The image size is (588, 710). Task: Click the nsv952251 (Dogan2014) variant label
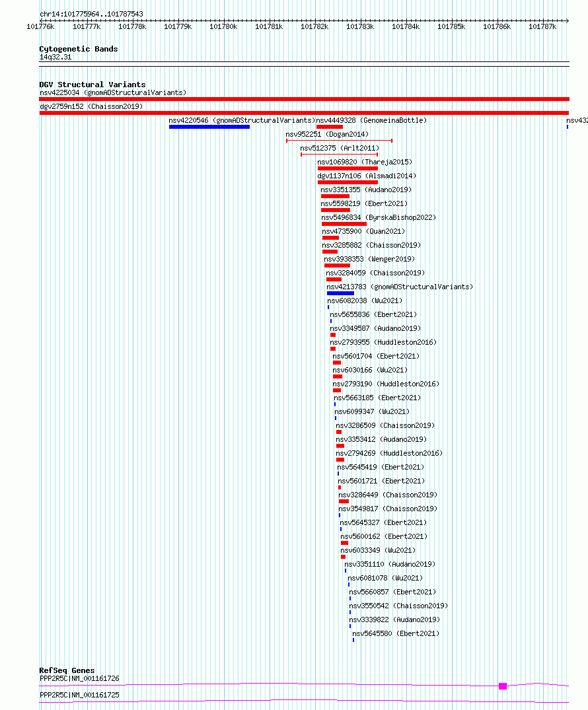327,135
